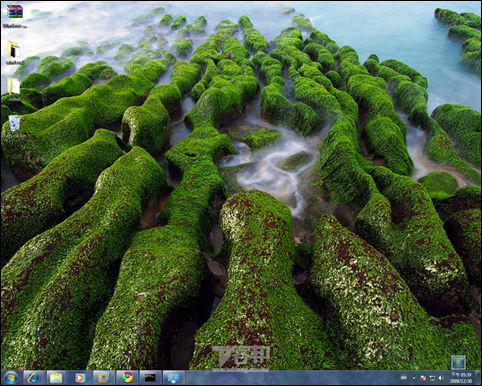
Task: Open the Action Center flag icon
Action: click(x=423, y=378)
